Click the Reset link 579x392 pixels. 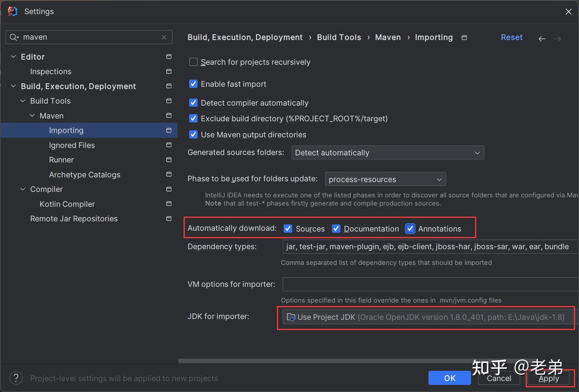point(511,37)
